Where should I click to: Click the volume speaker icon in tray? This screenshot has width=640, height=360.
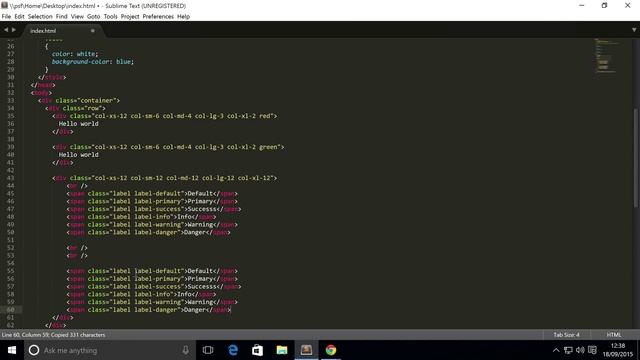pos(580,350)
